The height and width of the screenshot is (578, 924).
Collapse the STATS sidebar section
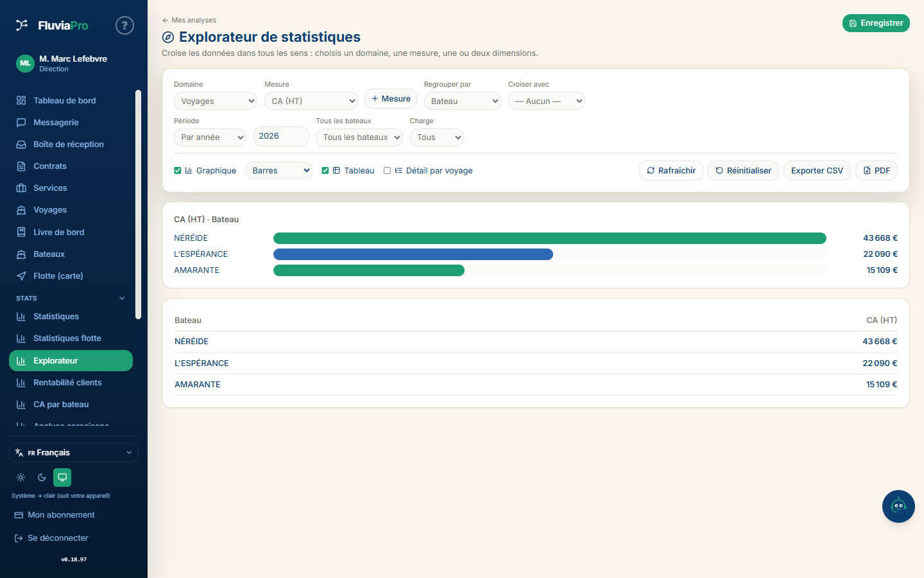tap(122, 298)
